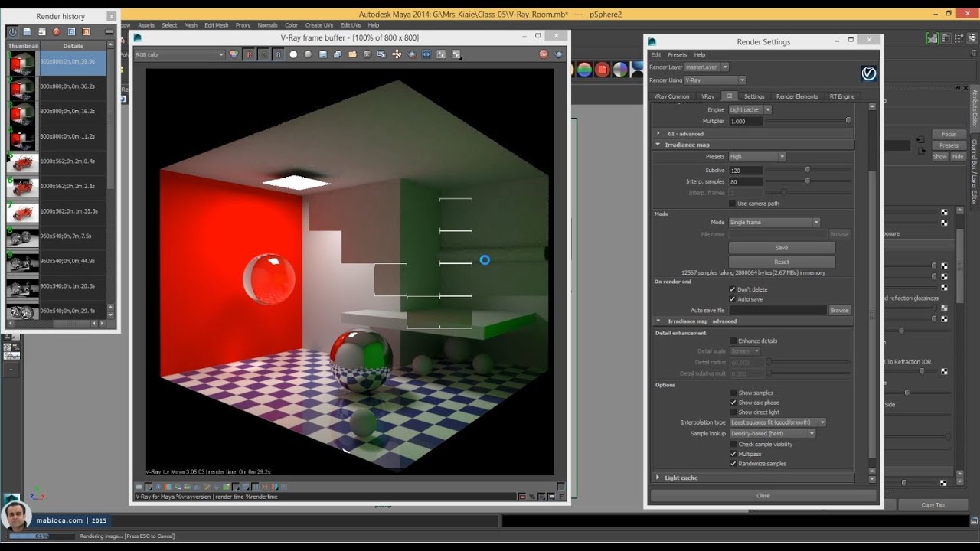
Task: Click the Subdivs slider handle
Action: pos(807,170)
